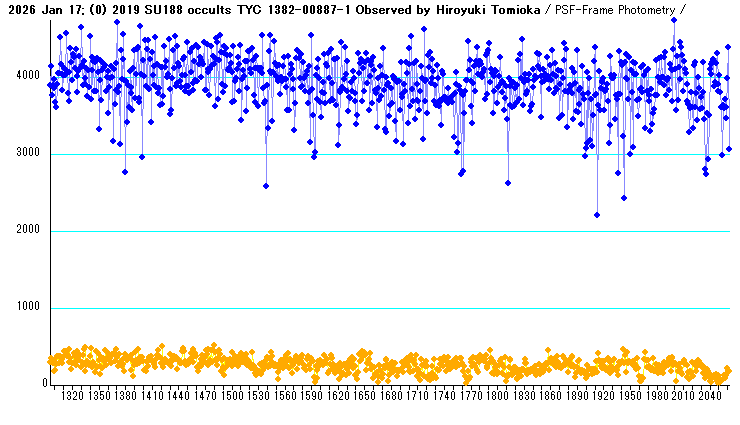
Task: Click the x-axis frame label 1500
Action: tap(232, 397)
